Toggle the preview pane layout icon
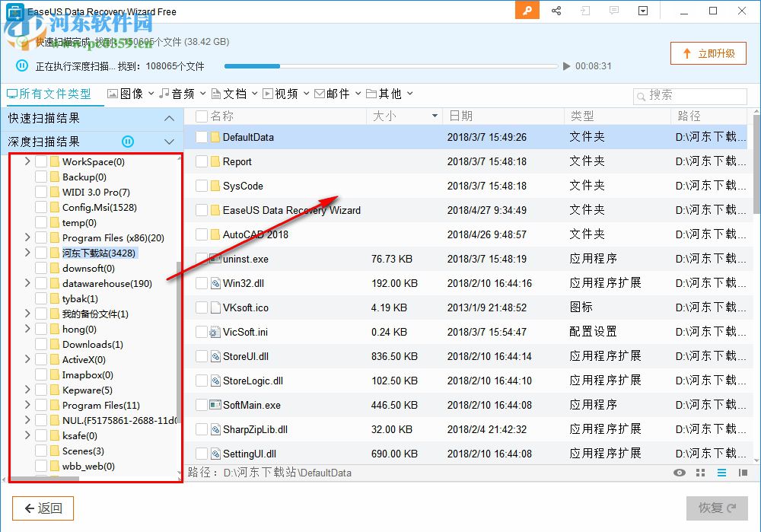 point(742,473)
